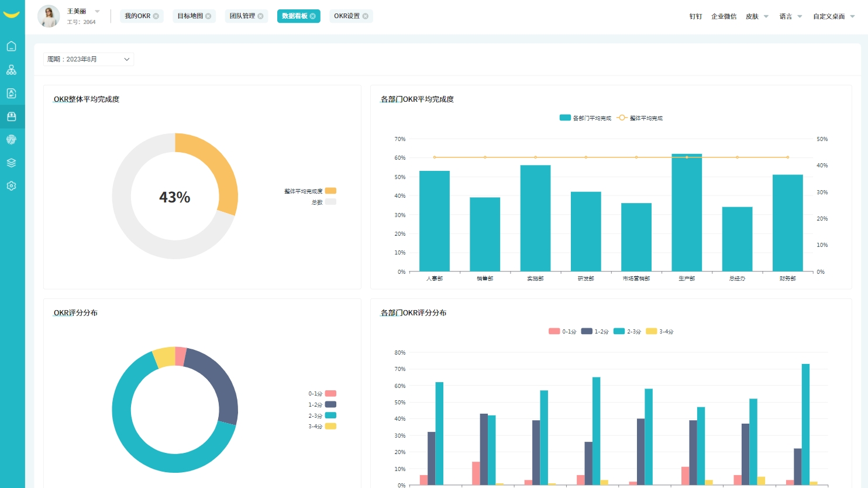Expand the 周期 2023年8月 period dropdown

(88, 59)
